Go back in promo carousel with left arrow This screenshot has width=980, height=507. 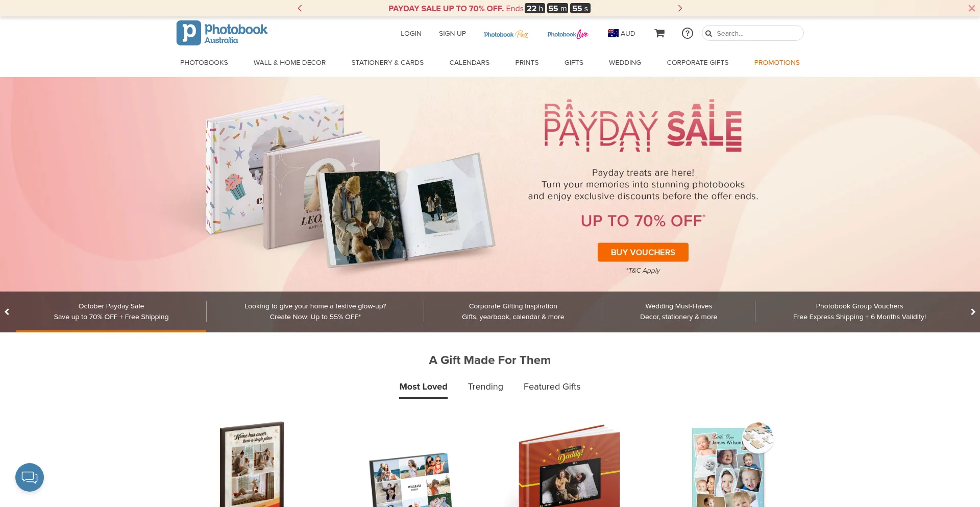pos(7,312)
